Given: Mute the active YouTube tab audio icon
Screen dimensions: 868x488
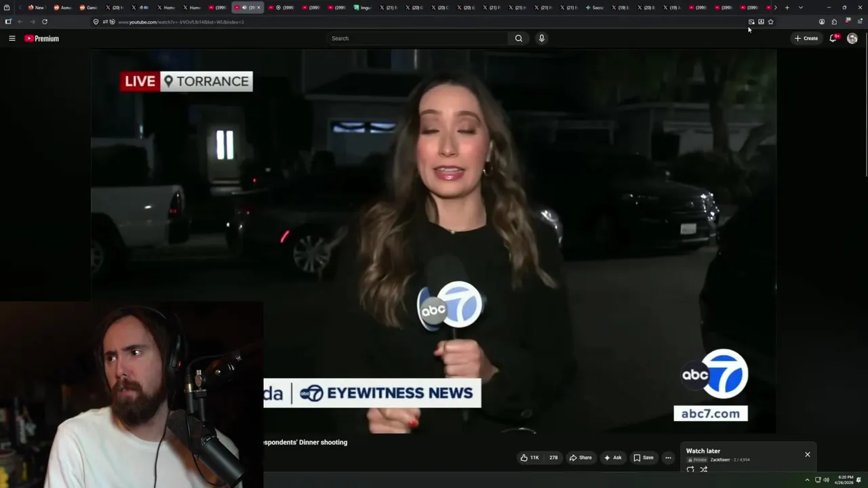Looking at the screenshot, I should point(244,7).
